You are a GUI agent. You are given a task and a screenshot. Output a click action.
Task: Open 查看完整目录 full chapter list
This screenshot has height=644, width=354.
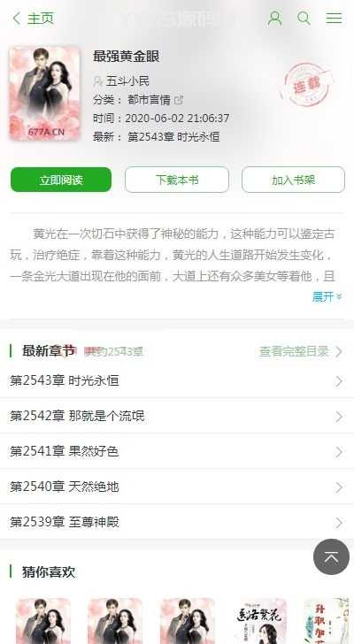pyautogui.click(x=301, y=351)
